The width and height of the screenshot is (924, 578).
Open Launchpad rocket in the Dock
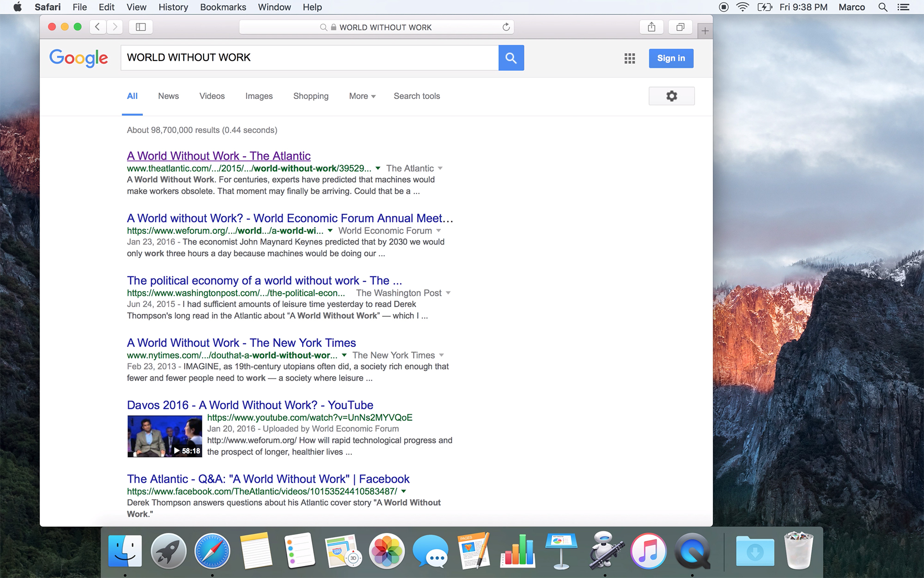169,551
